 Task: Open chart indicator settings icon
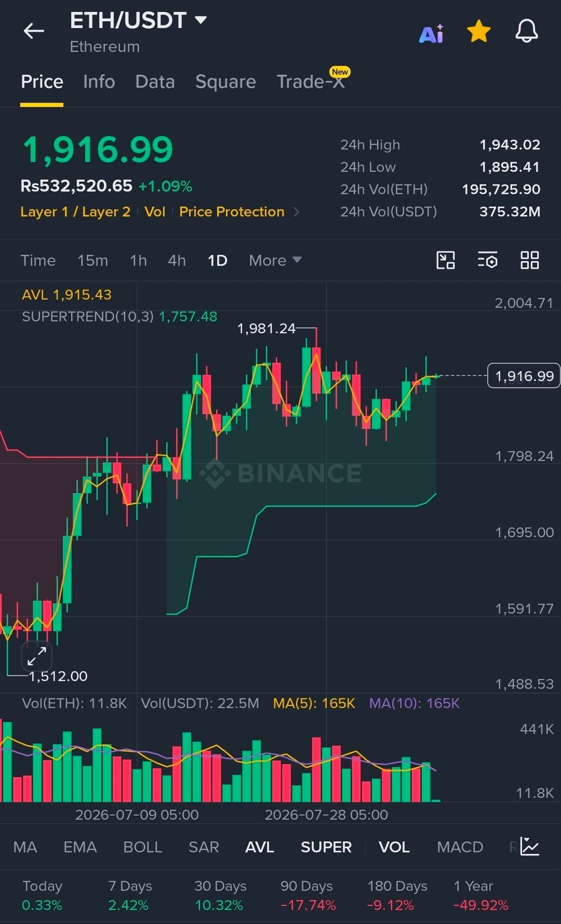488,260
